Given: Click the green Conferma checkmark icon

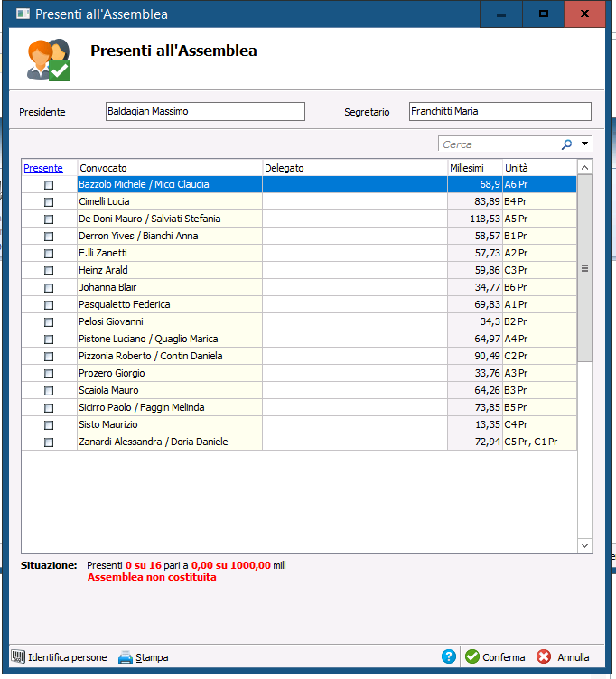Looking at the screenshot, I should pyautogui.click(x=472, y=656).
